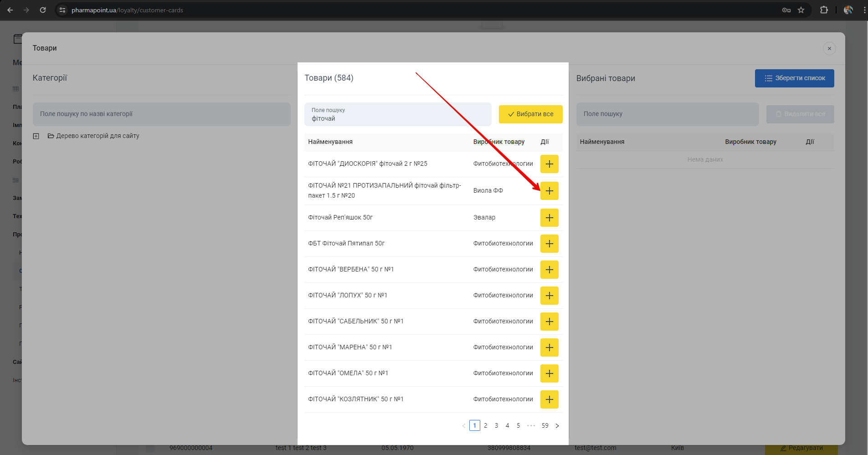Go to next page of products
868x455 pixels.
[x=557, y=426]
